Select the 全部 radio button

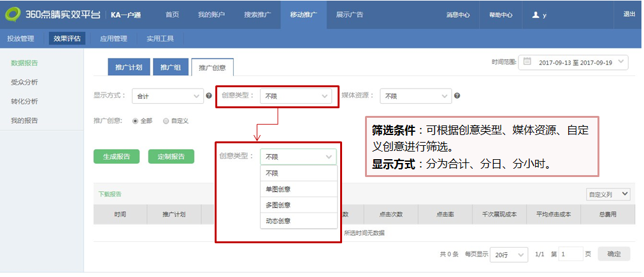[136, 120]
